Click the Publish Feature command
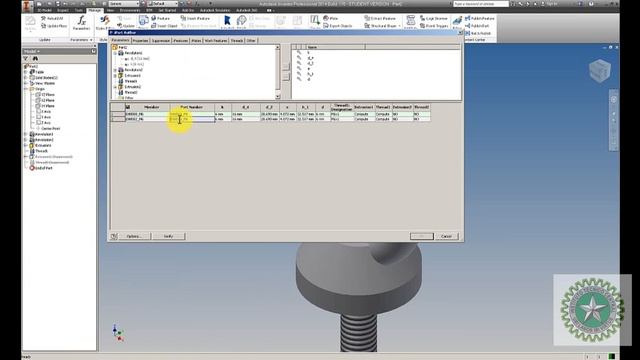This screenshot has width=640, height=360. 480,18
